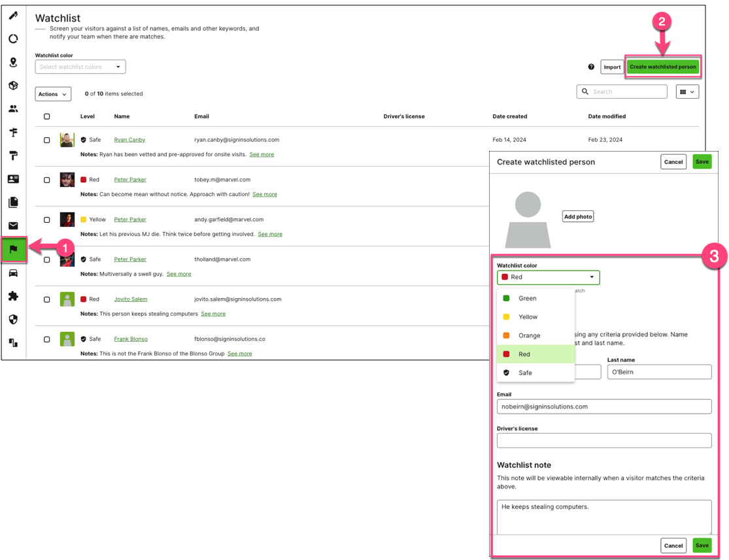Select the Safe option in color list
Screen dimensions: 729x560
525,372
